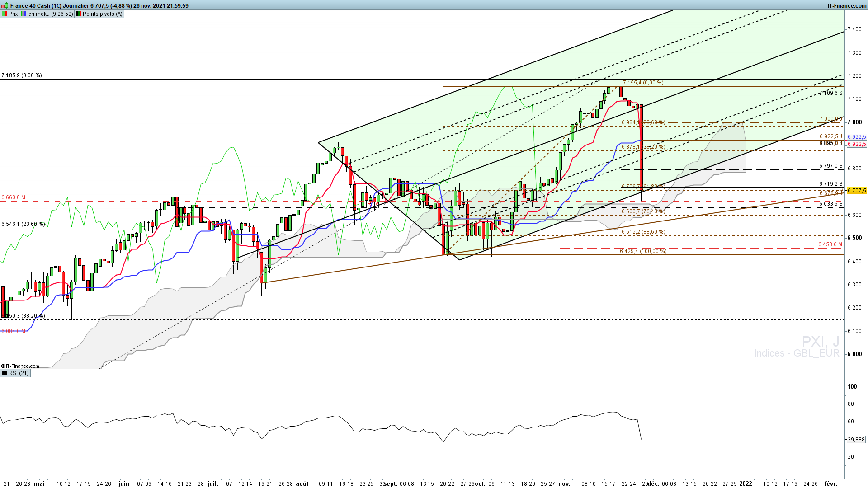Viewport: 868px width, 488px height.
Task: Select the red 6 922,5 Tenkan price tag
Action: coord(856,144)
